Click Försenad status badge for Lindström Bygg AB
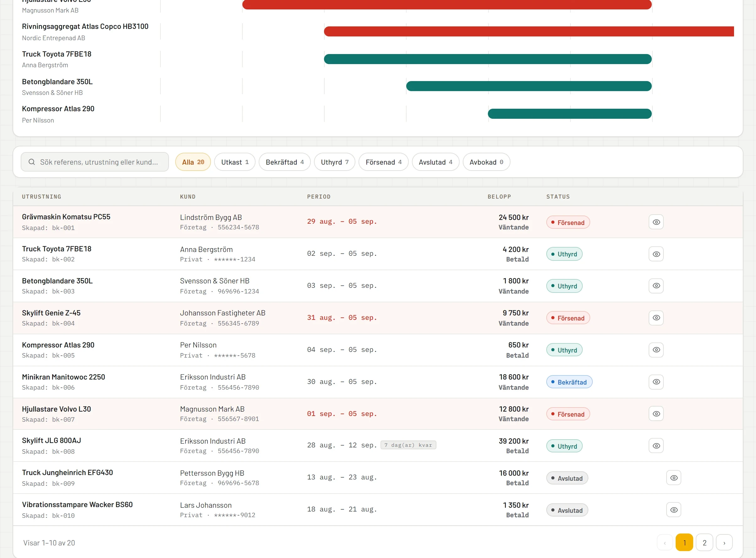 tap(568, 222)
